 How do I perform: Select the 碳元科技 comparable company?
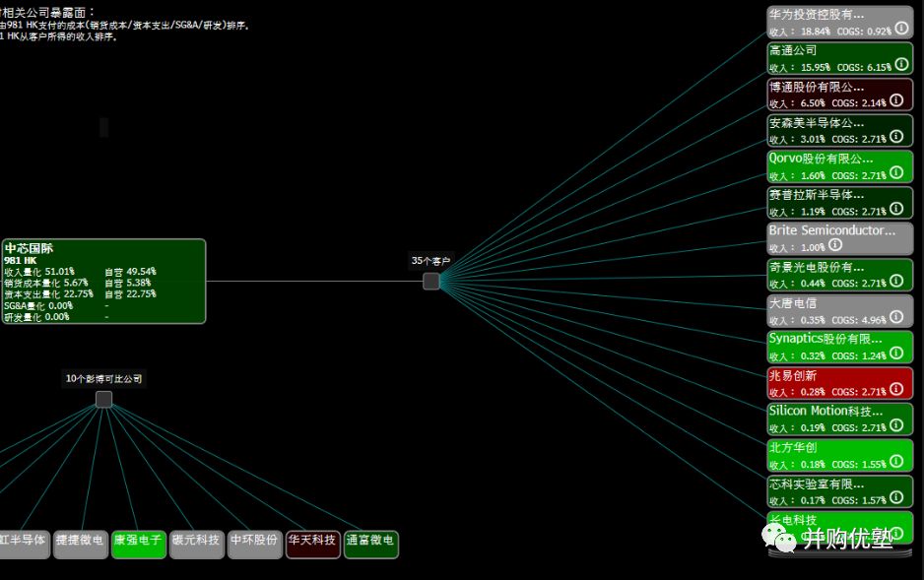[x=197, y=545]
